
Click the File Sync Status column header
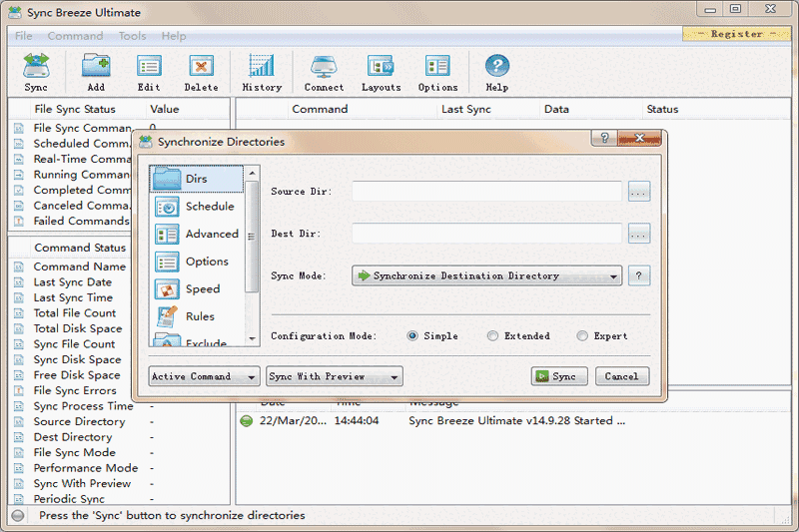(x=75, y=109)
